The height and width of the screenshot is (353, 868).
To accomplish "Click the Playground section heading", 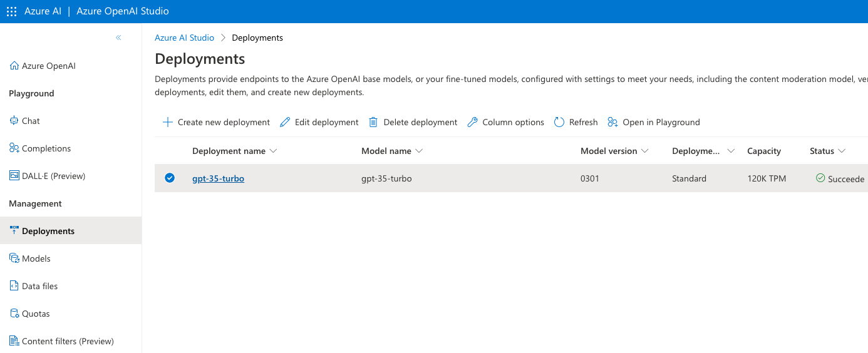I will click(x=31, y=93).
